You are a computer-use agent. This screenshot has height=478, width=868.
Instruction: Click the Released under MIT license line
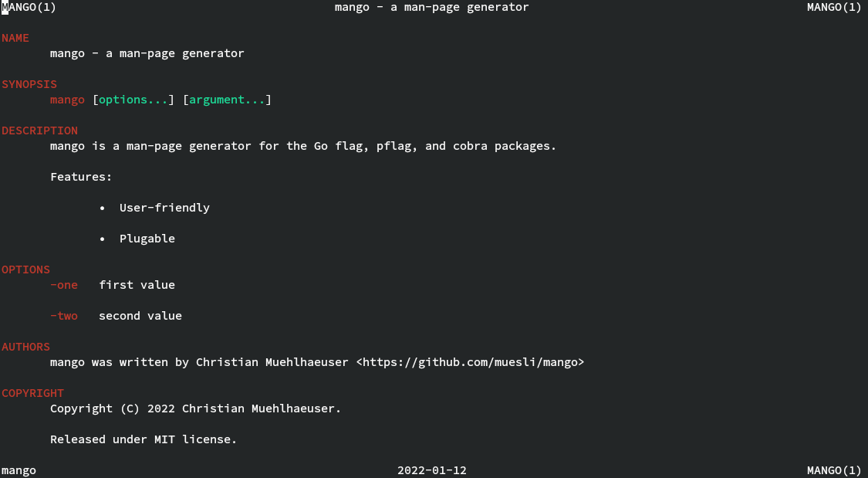144,439
